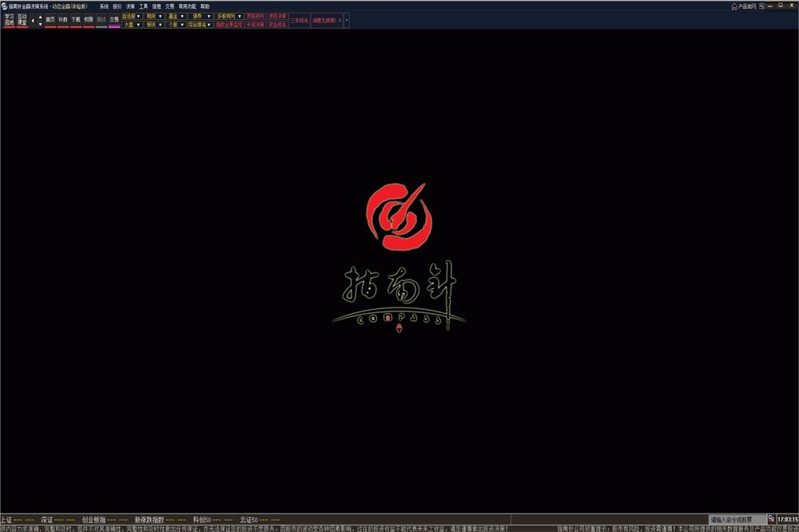Expand the 综合排名 dropdown

(x=201, y=25)
